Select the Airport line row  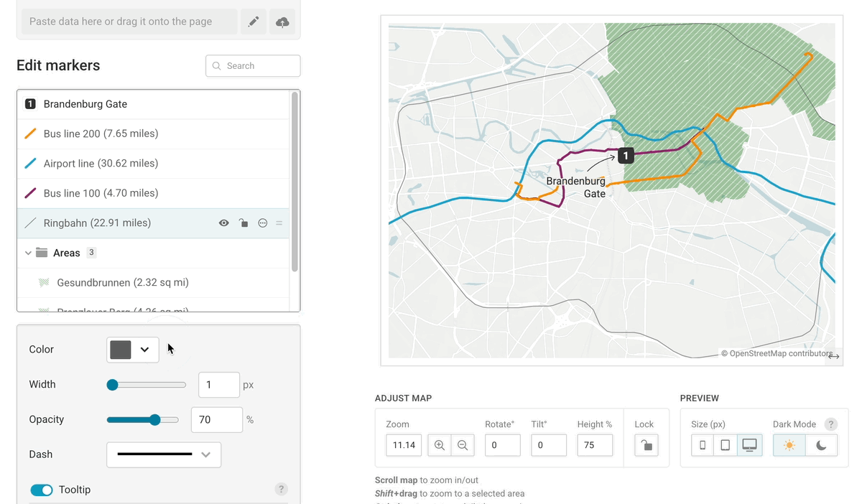tap(153, 164)
